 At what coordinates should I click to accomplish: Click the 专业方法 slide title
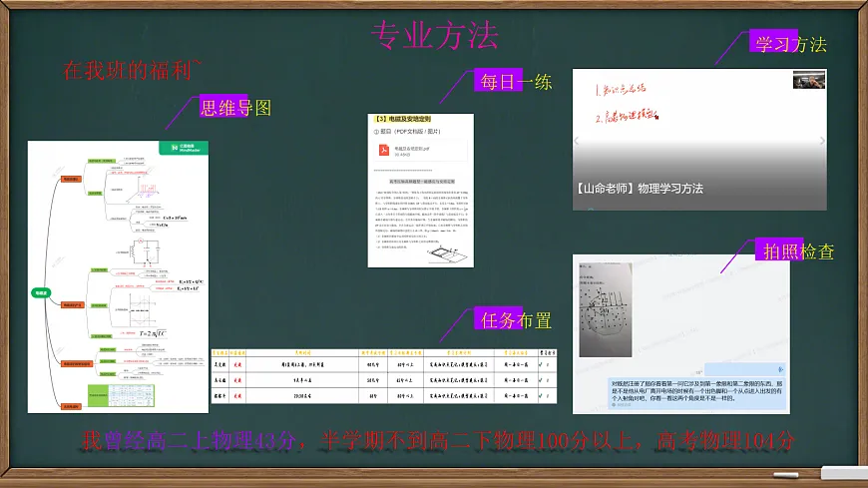(x=435, y=35)
